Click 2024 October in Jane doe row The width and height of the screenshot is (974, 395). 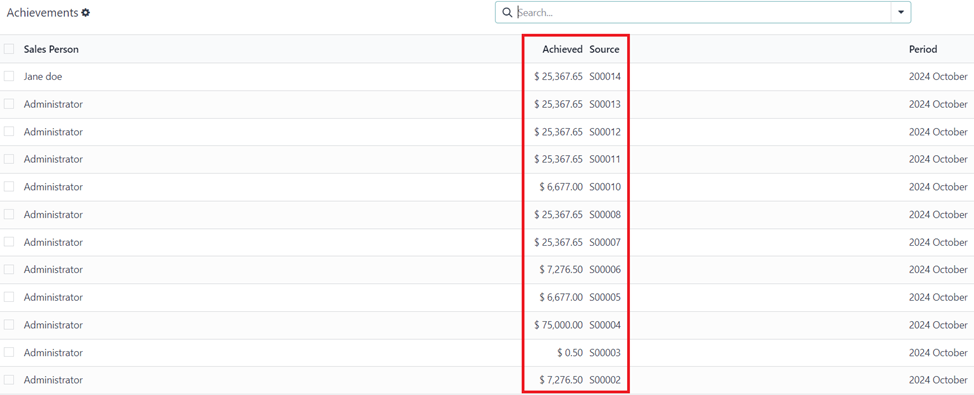click(938, 76)
